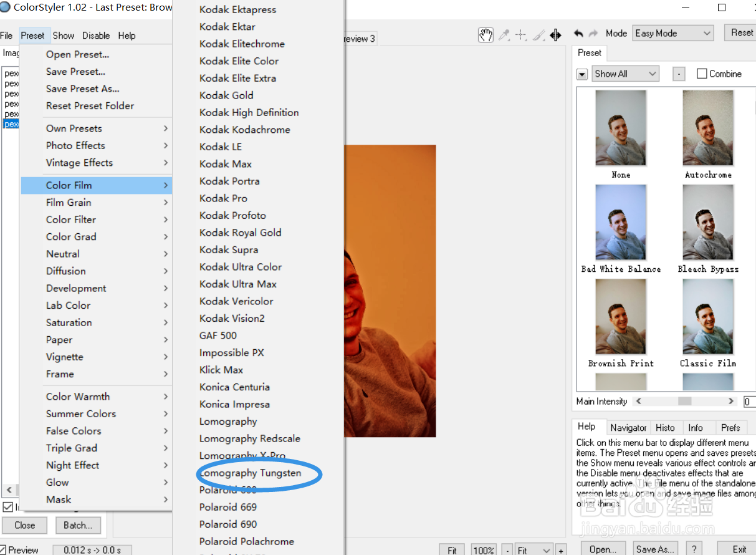Apply the Bleach Bypass preset thumbnail
This screenshot has width=756, height=555.
pyautogui.click(x=708, y=223)
